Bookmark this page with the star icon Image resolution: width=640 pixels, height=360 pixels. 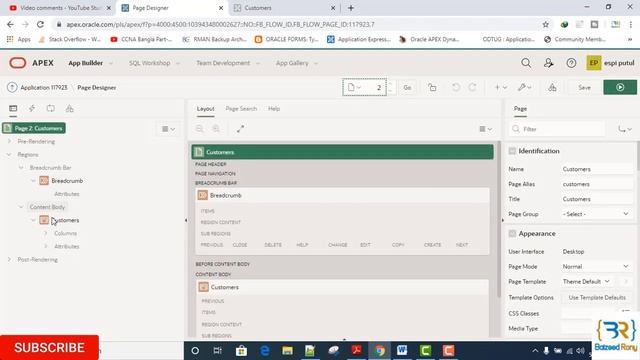[x=545, y=24]
